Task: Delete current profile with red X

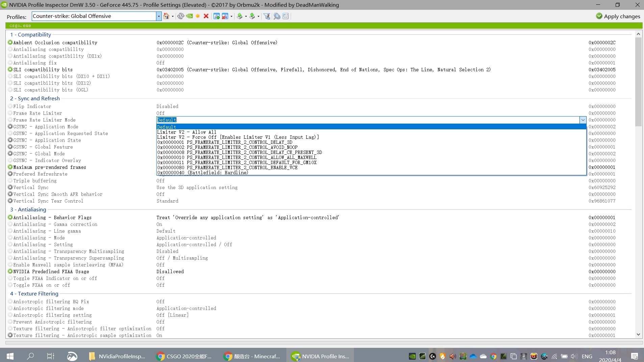Action: coord(206,16)
